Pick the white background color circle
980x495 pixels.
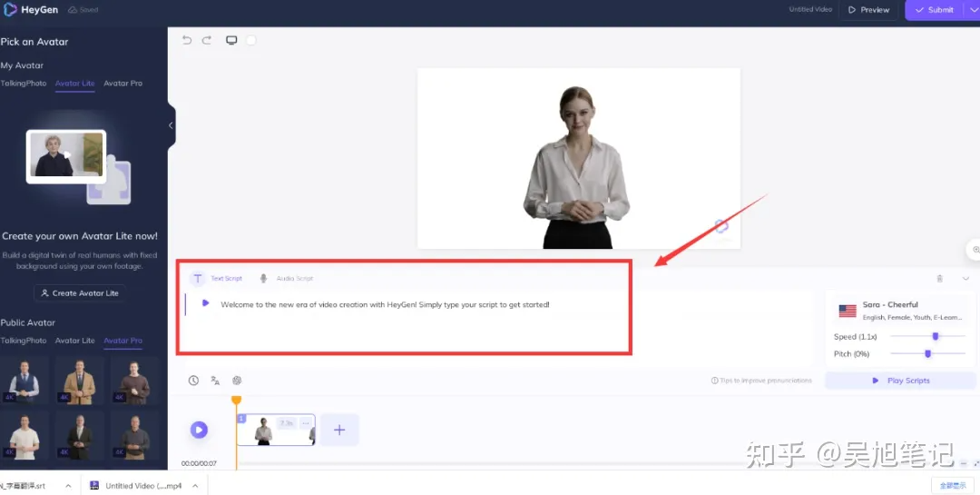pyautogui.click(x=250, y=40)
